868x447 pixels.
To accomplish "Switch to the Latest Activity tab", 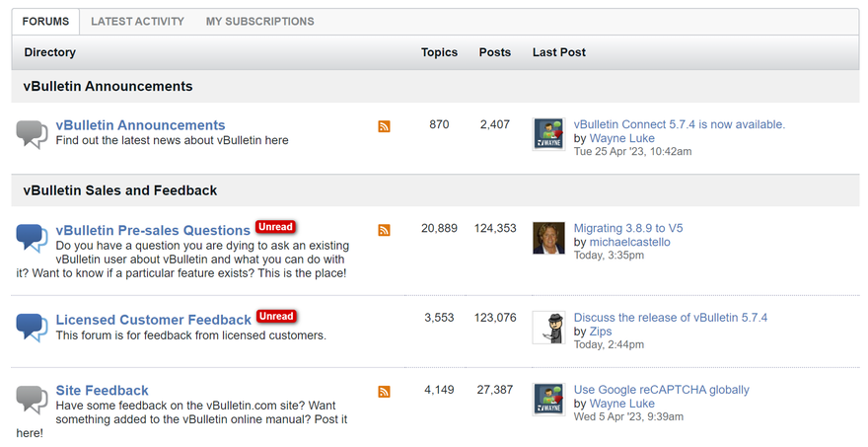I will tap(137, 22).
